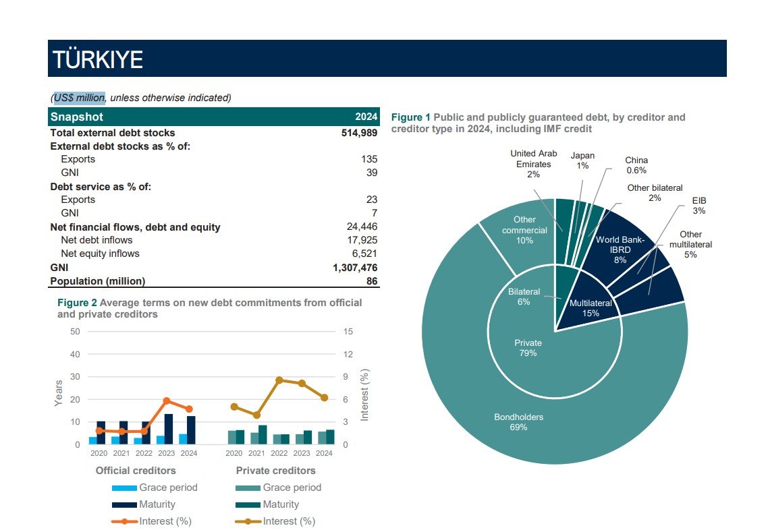Click the orange Interest (%) legend marker
This screenshot has width=766, height=532.
[124, 521]
